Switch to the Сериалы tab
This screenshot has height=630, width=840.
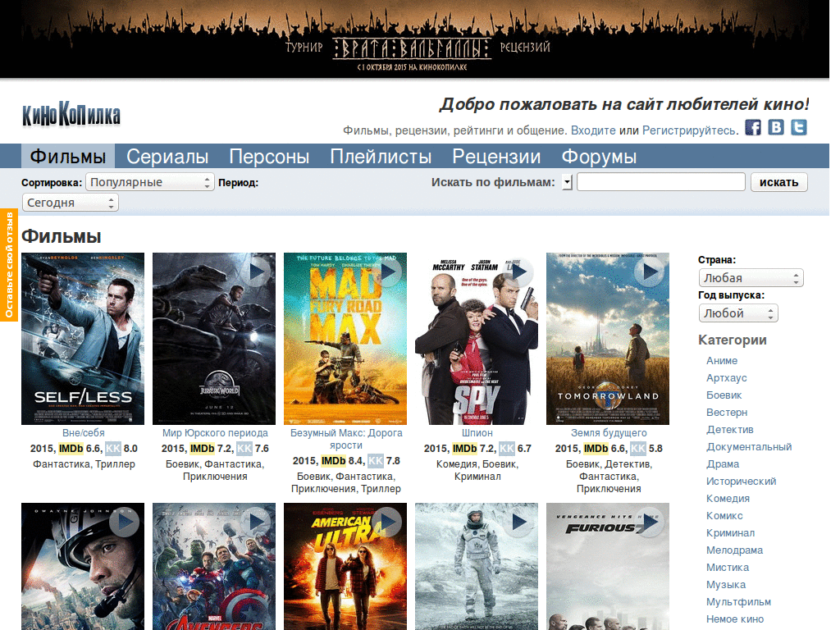(x=167, y=157)
